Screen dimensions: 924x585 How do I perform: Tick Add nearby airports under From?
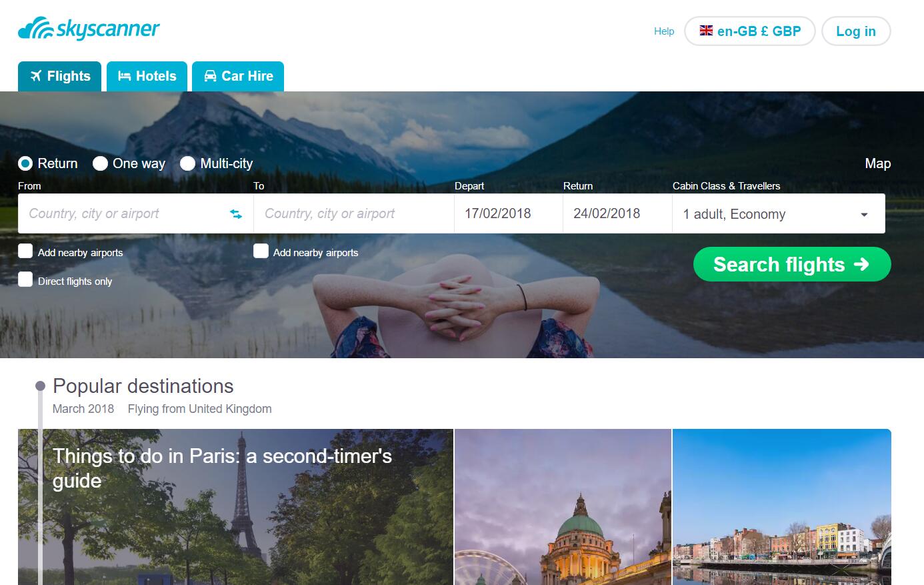pyautogui.click(x=25, y=251)
